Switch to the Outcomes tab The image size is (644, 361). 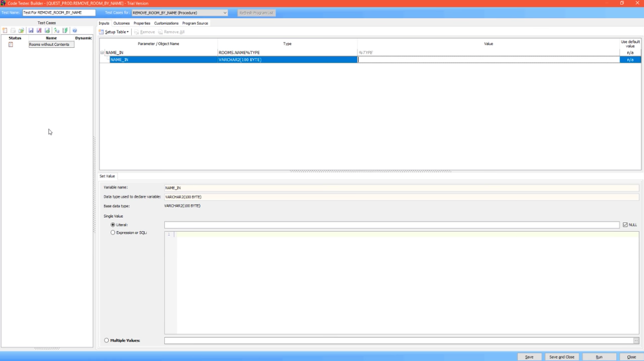tap(122, 23)
